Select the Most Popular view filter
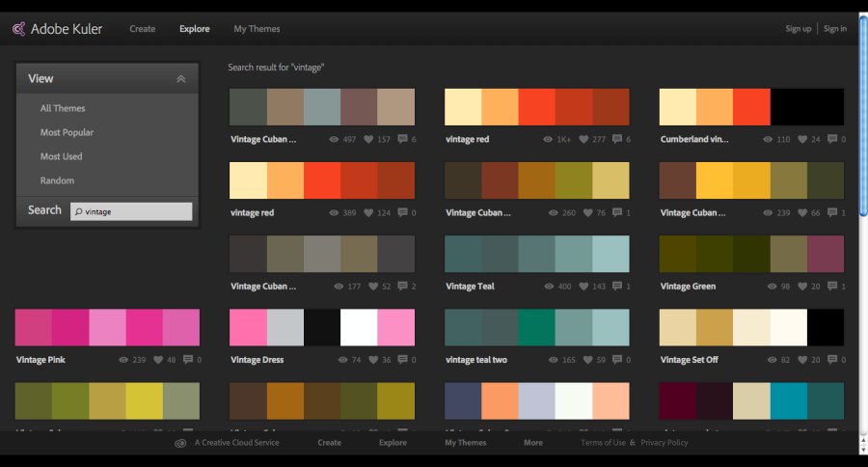The width and height of the screenshot is (868, 467). 67,132
